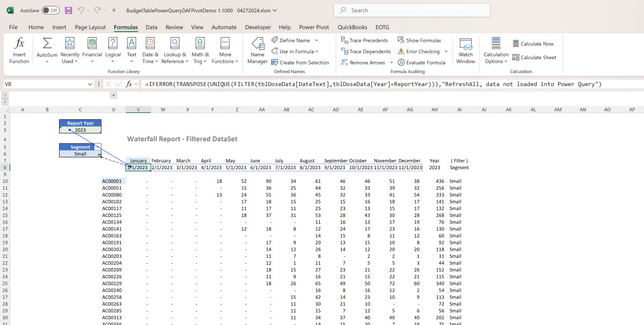Click the Name Box showing V8

click(x=47, y=84)
